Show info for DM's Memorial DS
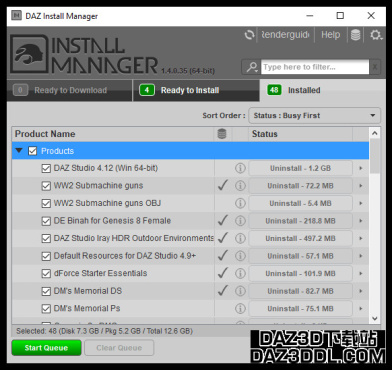Viewport: 392px width, 370px height. tap(240, 291)
